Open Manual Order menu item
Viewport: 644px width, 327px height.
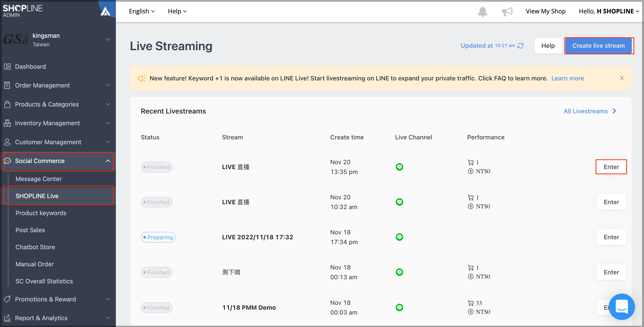pyautogui.click(x=35, y=264)
